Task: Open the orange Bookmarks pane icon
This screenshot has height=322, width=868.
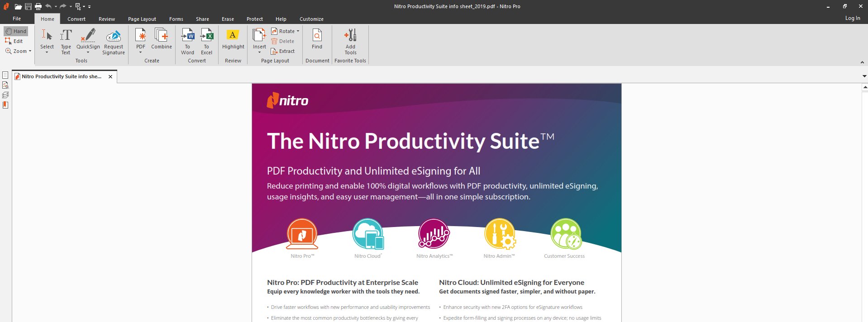Action: pyautogui.click(x=5, y=105)
